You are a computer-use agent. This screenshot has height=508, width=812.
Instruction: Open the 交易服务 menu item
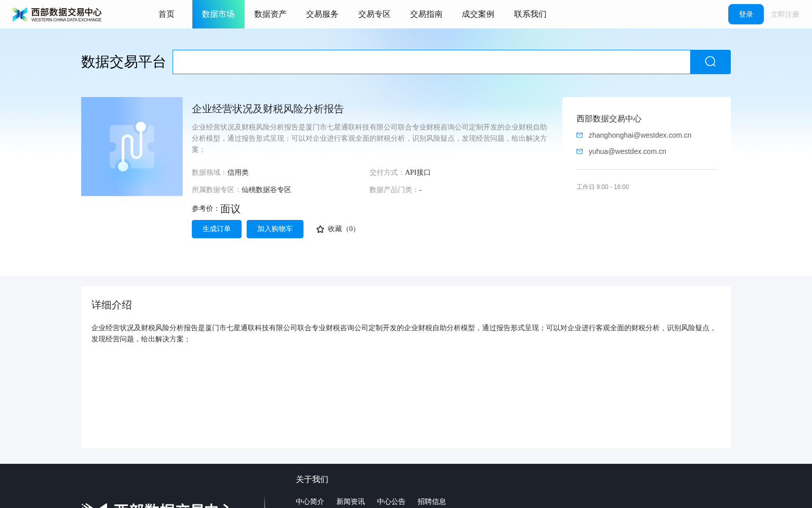[322, 14]
